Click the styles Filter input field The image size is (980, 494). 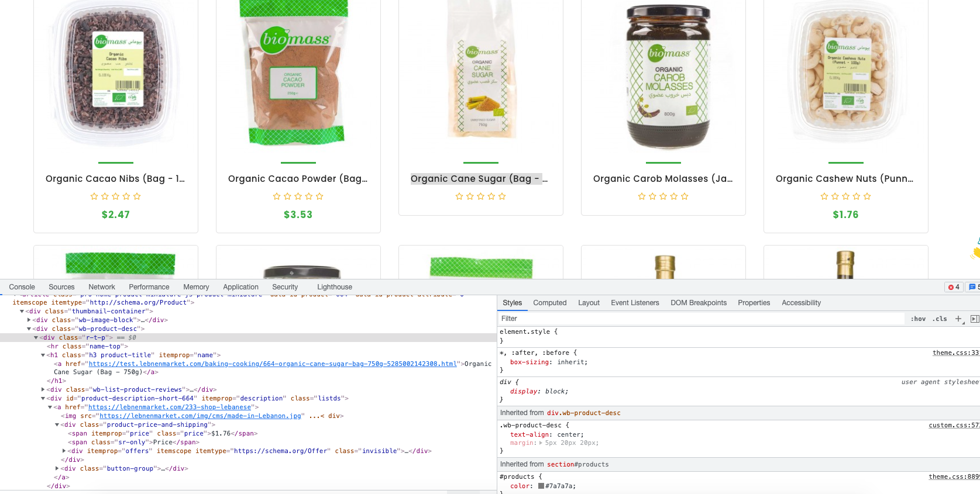[701, 319]
